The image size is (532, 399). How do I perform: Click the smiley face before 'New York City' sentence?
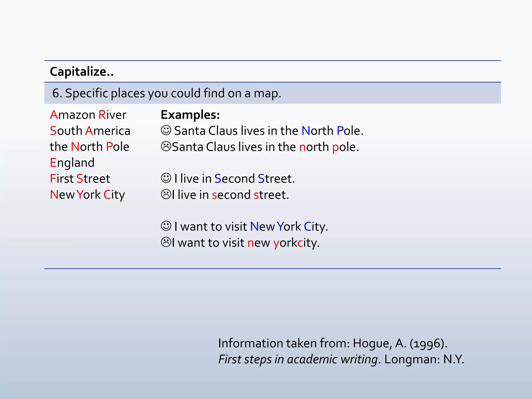pos(166,226)
